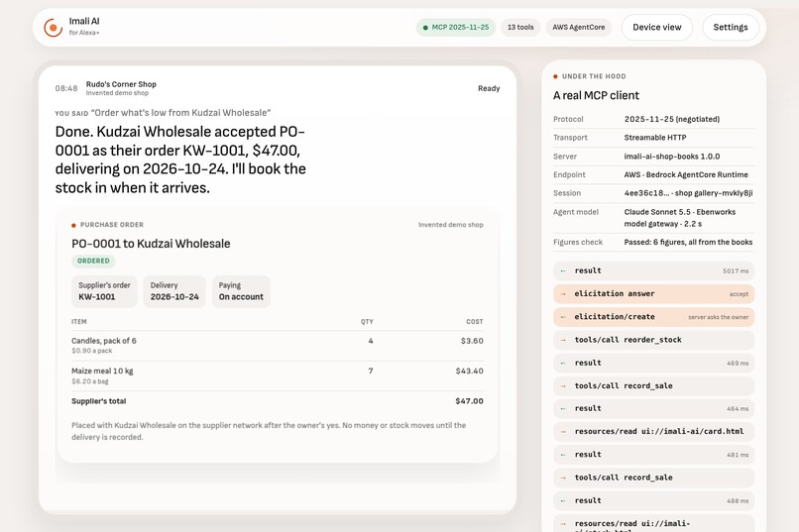Click the ITEM column header
799x532 pixels.
click(79, 322)
